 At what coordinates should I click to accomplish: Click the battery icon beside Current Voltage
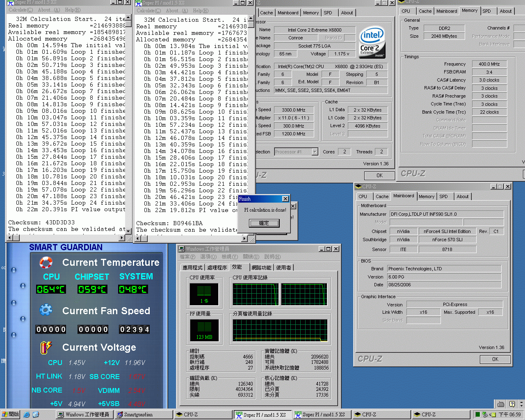(46, 347)
